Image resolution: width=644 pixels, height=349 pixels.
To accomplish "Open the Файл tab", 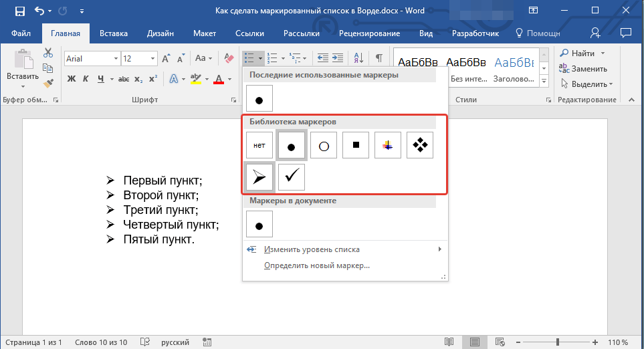I will (x=21, y=33).
